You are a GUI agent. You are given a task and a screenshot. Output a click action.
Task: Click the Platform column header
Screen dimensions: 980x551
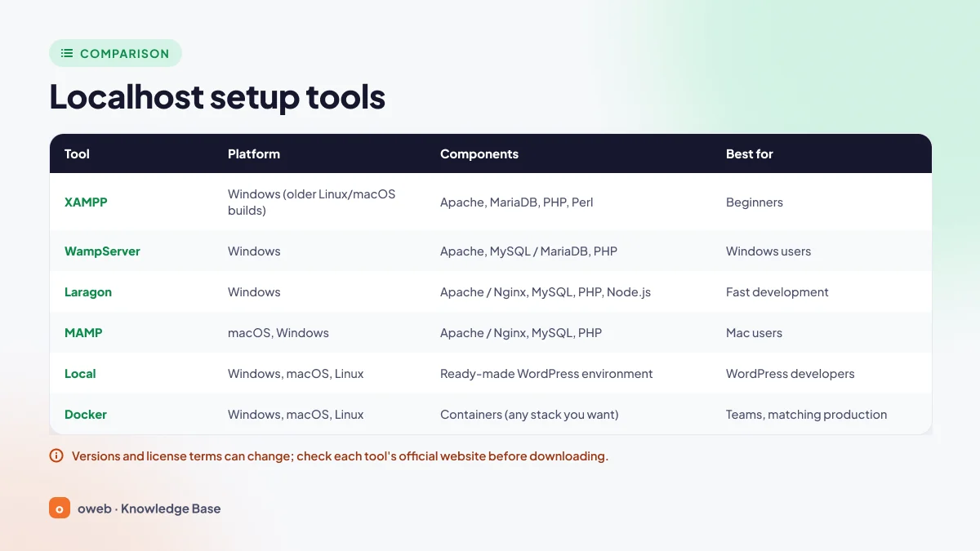click(x=254, y=153)
